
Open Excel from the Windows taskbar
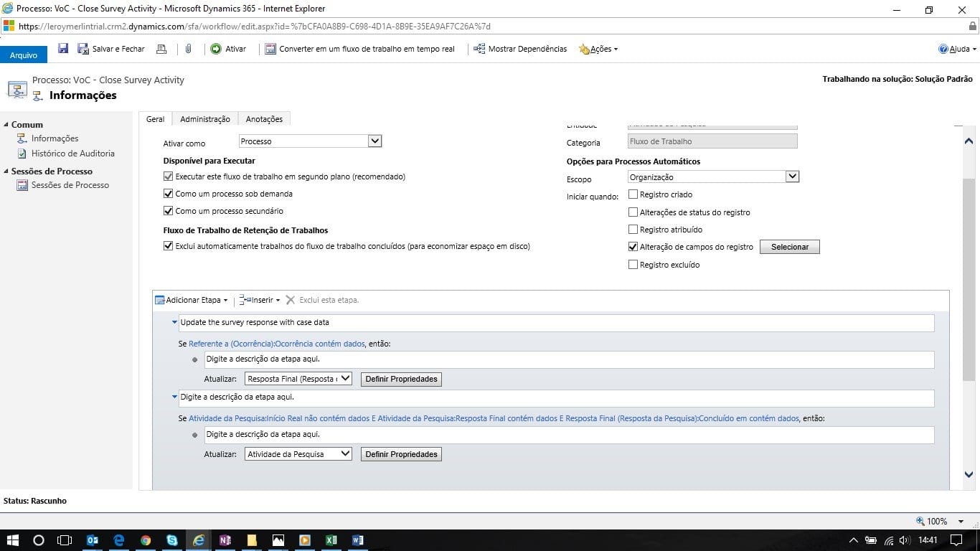tap(331, 540)
